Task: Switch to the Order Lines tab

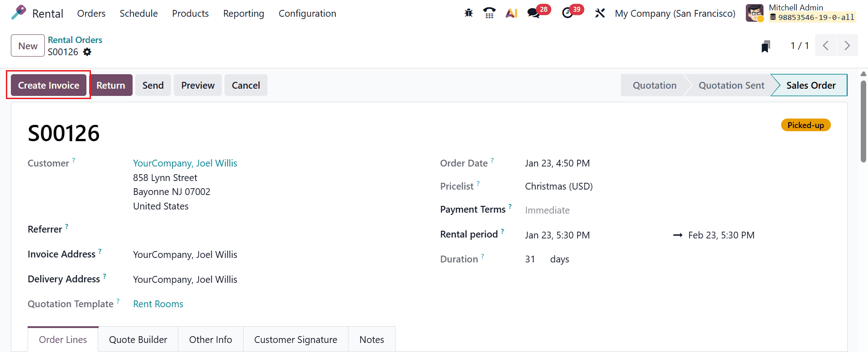Action: click(63, 339)
